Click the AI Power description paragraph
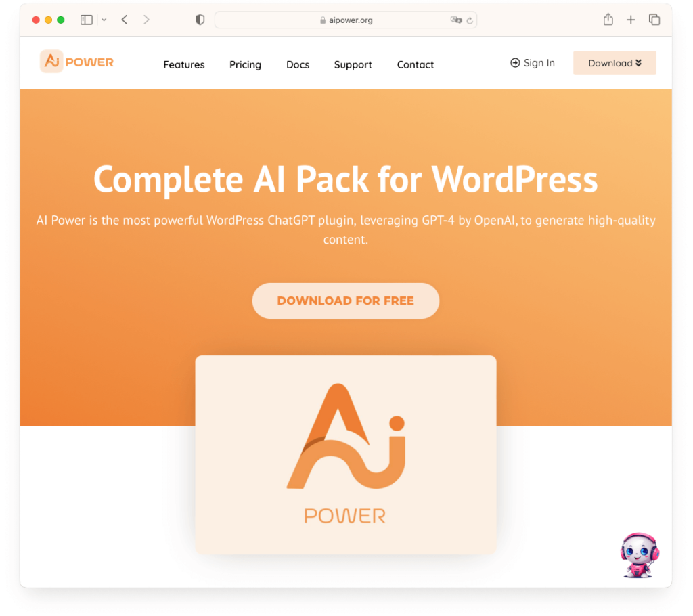693x616 pixels. pos(346,229)
